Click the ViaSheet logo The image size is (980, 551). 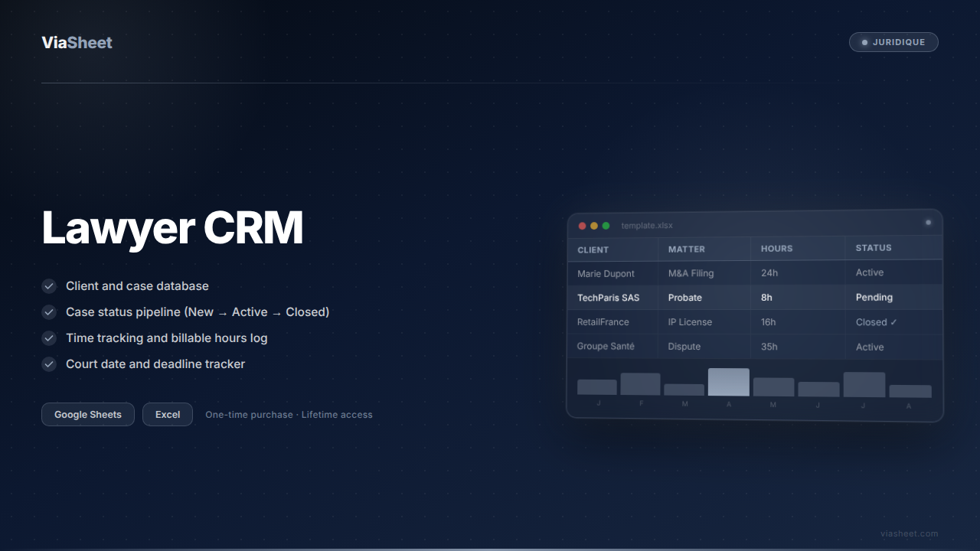(x=77, y=42)
